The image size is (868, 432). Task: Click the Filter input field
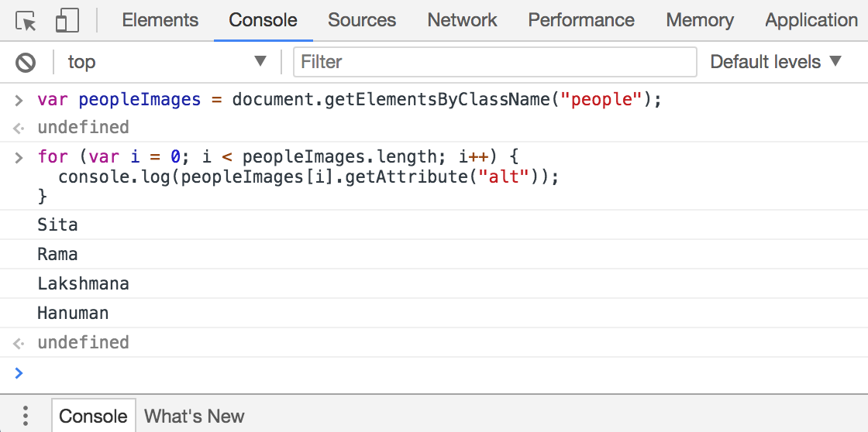tap(494, 62)
